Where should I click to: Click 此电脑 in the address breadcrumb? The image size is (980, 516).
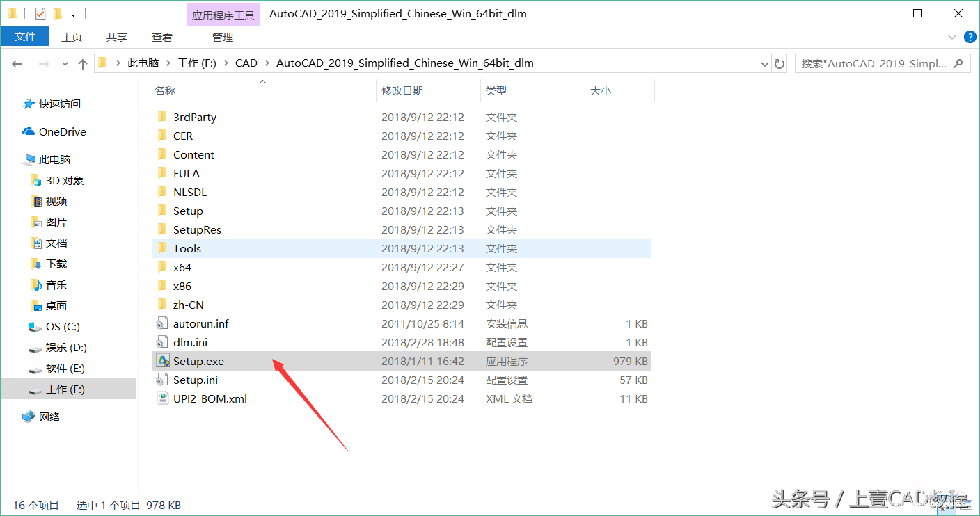coord(143,63)
